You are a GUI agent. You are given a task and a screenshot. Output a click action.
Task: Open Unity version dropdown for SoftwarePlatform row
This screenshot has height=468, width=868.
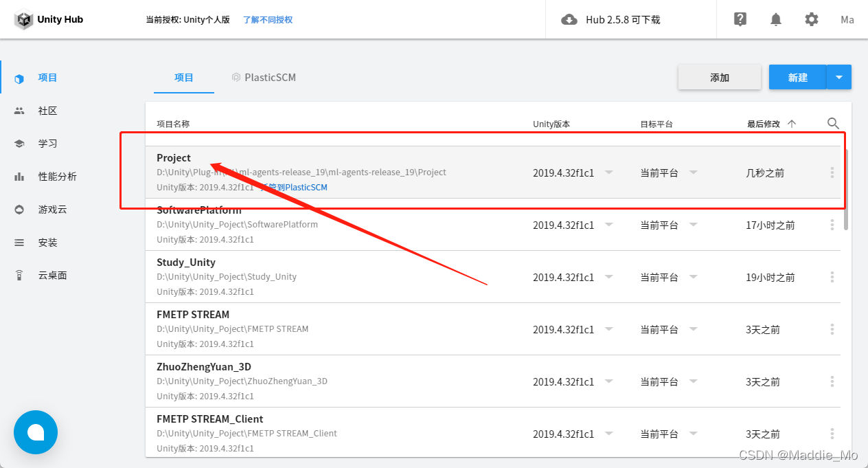pos(608,225)
